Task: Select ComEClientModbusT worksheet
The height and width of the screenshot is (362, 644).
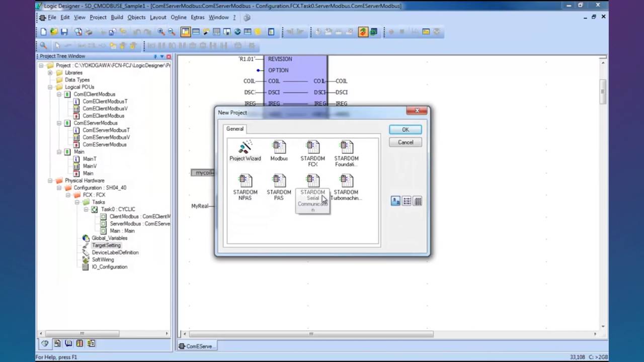Action: click(x=105, y=102)
